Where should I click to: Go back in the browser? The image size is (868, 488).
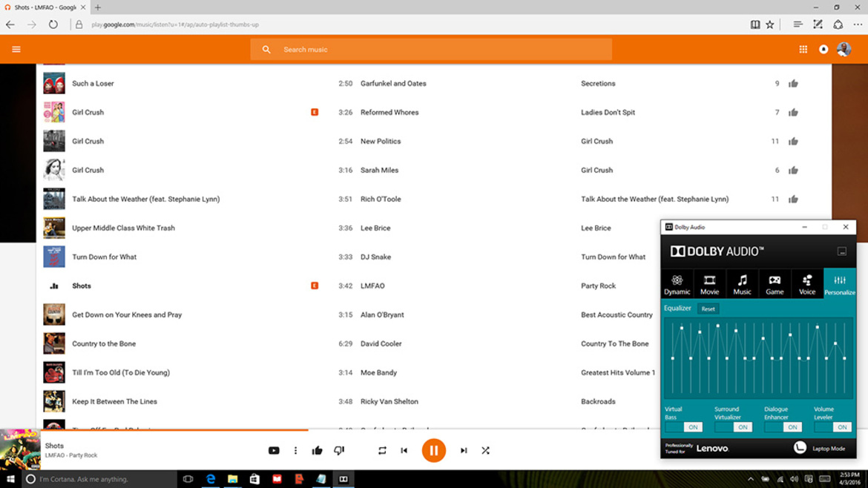[10, 24]
